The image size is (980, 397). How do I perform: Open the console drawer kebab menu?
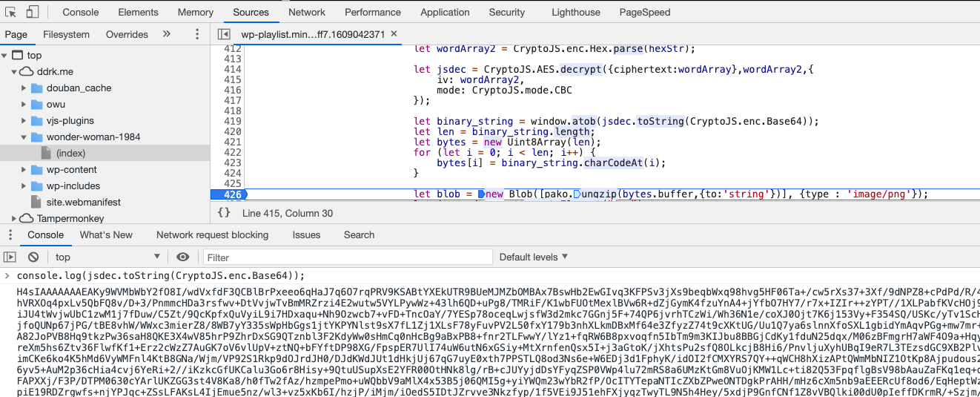coord(10,234)
